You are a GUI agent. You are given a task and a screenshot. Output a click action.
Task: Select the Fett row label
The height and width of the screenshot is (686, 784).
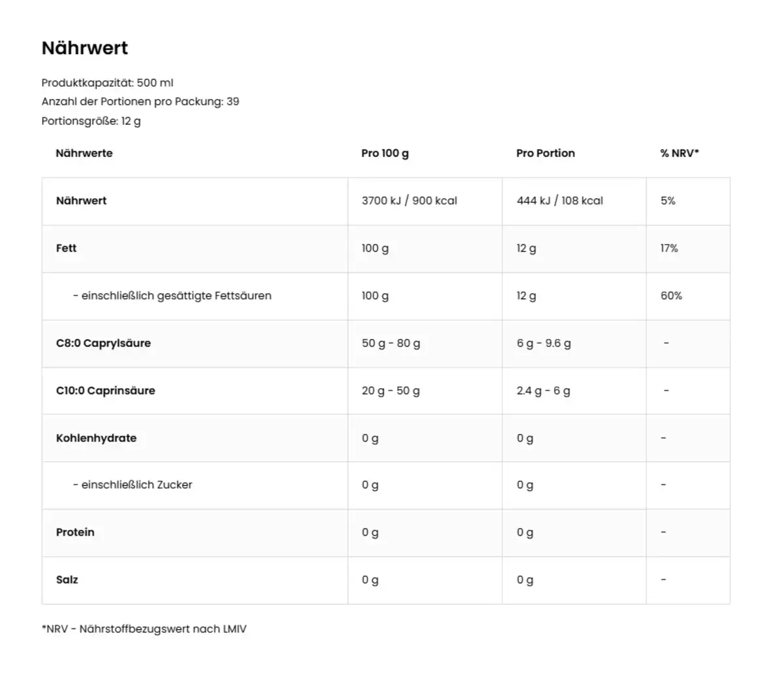click(66, 248)
